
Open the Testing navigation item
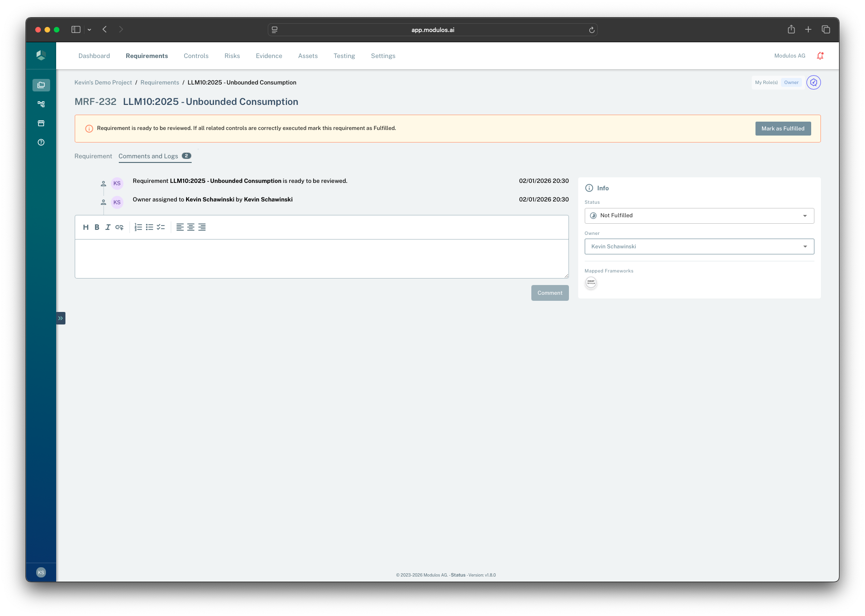click(344, 56)
